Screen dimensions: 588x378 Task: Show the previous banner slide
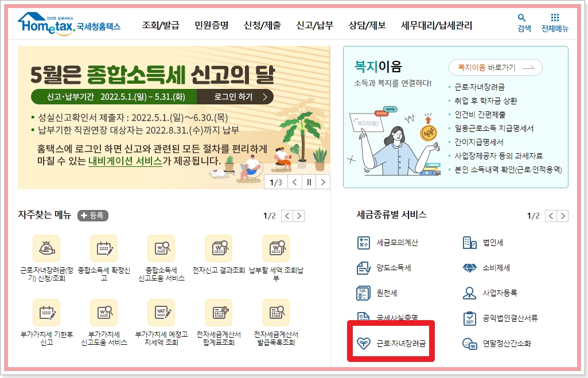click(295, 182)
